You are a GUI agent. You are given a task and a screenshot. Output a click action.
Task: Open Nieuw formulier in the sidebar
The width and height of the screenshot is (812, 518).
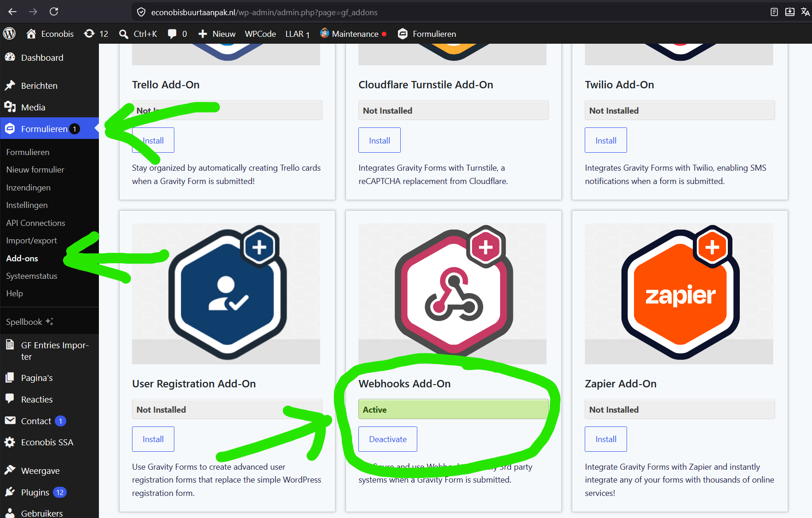[x=35, y=170]
